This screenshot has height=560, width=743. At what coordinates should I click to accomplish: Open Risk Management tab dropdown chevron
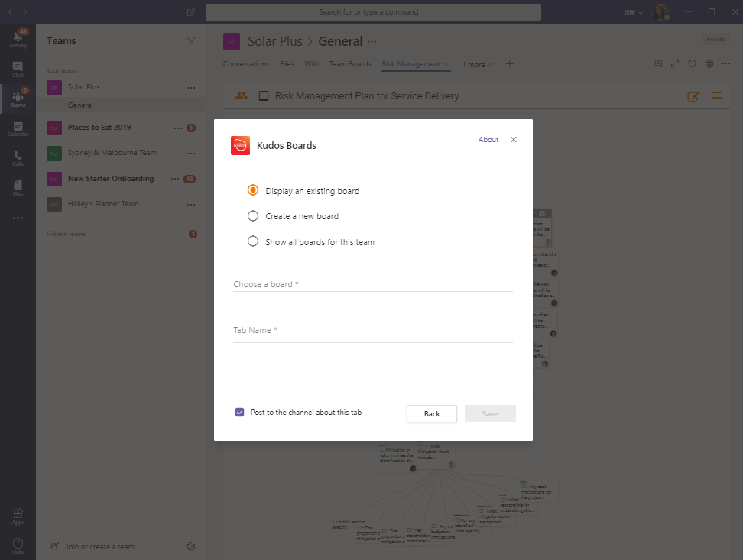446,64
